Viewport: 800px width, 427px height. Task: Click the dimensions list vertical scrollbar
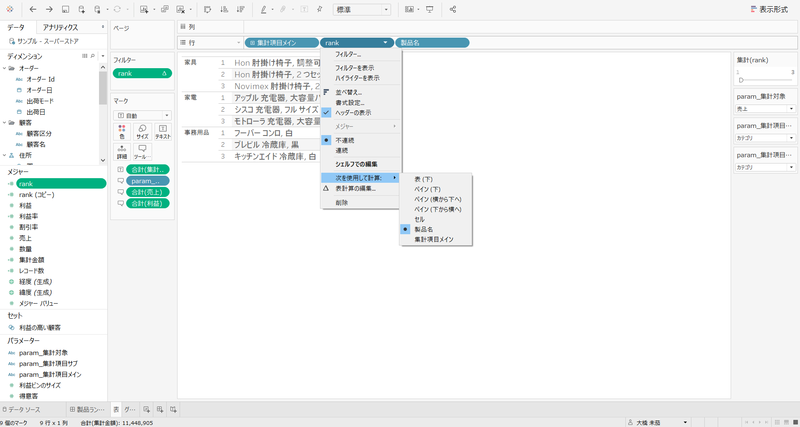pyautogui.click(x=103, y=88)
